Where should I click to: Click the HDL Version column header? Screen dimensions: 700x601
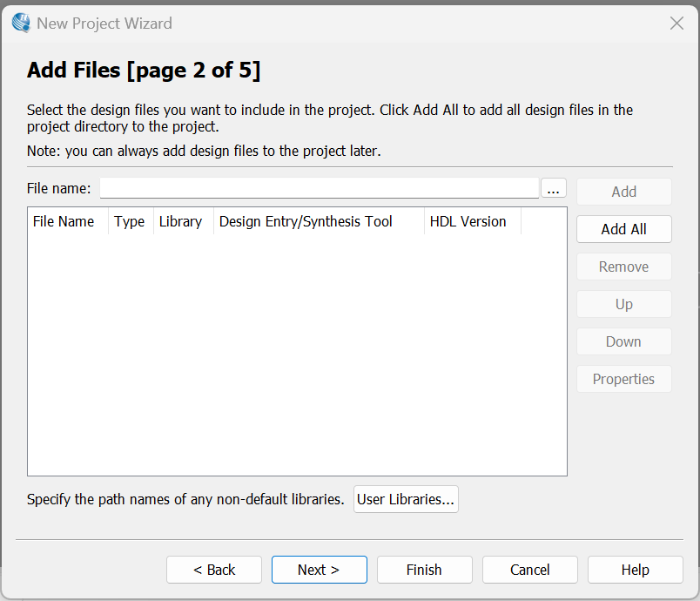(x=468, y=221)
